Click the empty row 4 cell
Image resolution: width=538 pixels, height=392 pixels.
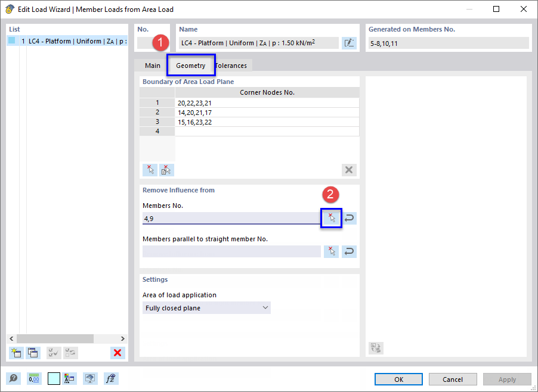click(267, 131)
